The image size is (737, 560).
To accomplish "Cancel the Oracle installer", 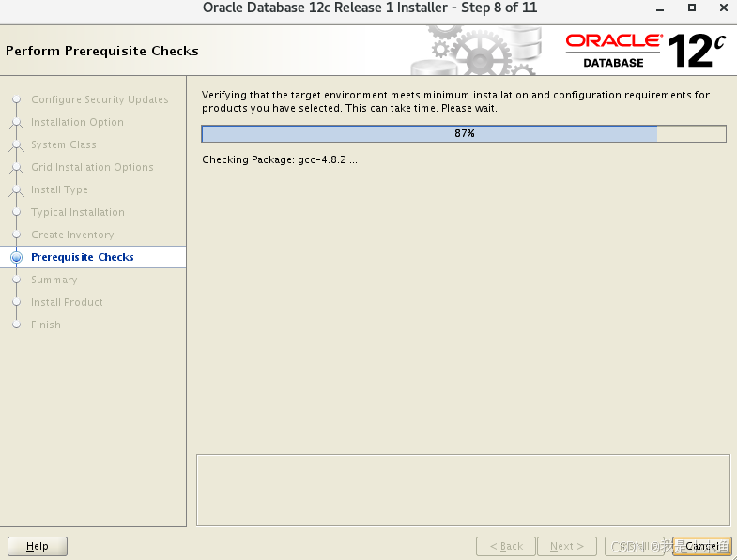I will pos(701,546).
